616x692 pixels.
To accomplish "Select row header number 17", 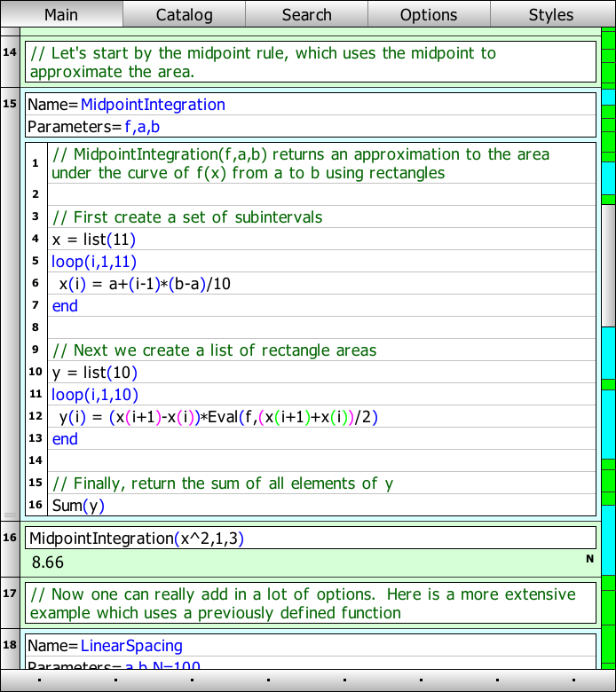I will pyautogui.click(x=10, y=593).
